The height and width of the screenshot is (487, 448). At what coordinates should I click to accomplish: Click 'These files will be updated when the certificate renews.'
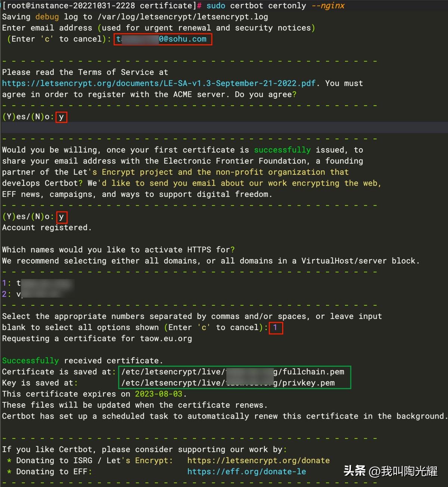click(135, 405)
